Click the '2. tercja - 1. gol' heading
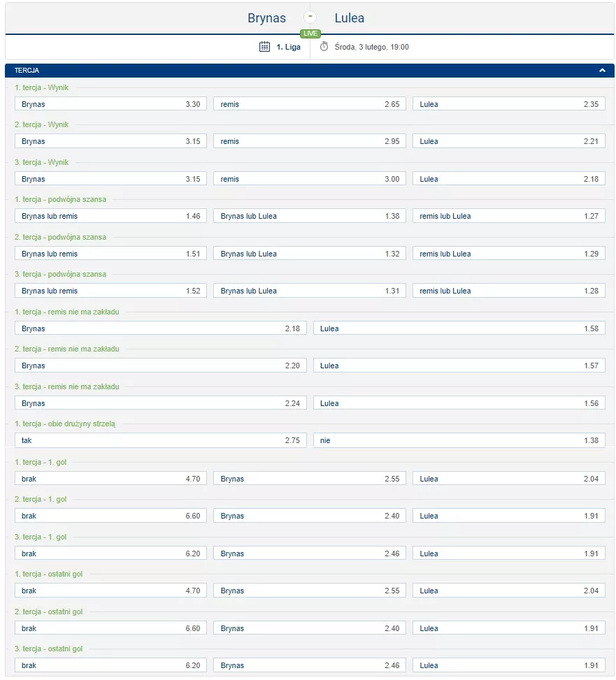Viewport: 616px width, 680px height. pyautogui.click(x=41, y=500)
